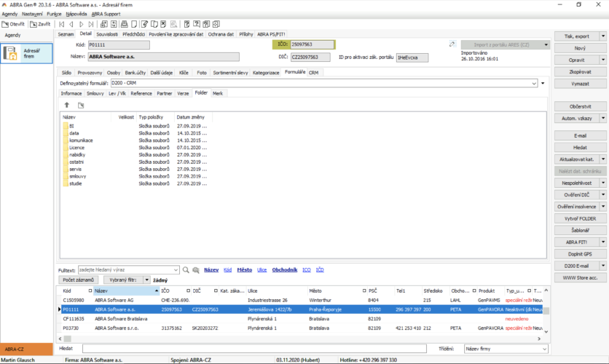
Task: Click the fulltext search magnifier icon
Action: pos(185,269)
